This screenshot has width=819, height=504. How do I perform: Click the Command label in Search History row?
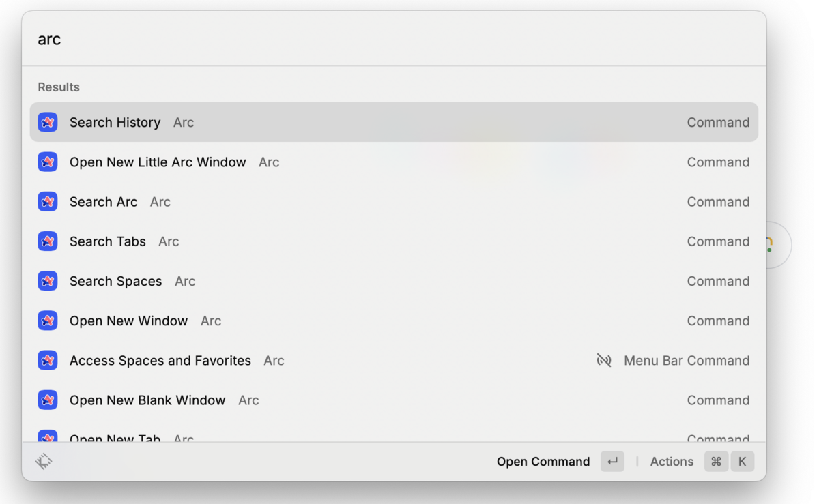point(718,123)
